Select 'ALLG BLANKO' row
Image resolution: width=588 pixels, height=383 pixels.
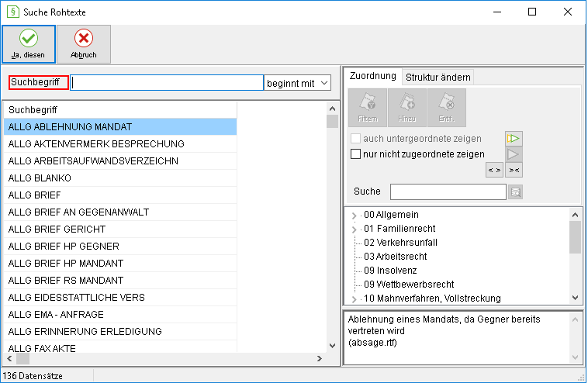[120, 178]
